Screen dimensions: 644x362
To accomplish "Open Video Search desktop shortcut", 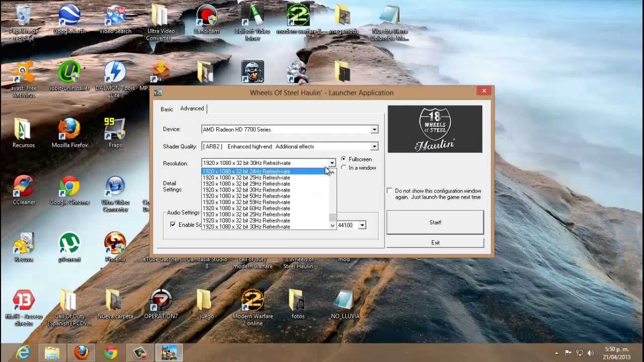I will pyautogui.click(x=115, y=20).
